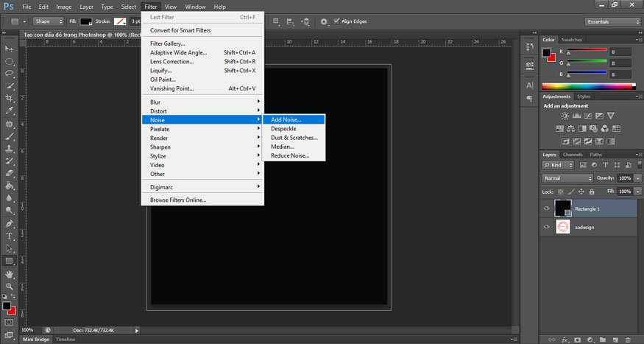Viewport: 644px width, 344px height.
Task: Click the toolbox foreground color swatch
Action: tap(7, 306)
